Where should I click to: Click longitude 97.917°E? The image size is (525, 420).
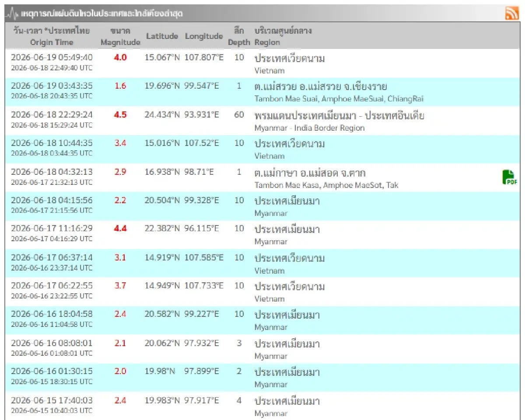(x=202, y=401)
